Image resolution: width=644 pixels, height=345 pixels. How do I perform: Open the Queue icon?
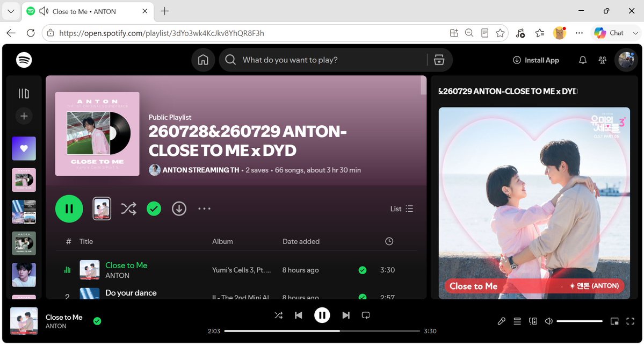pyautogui.click(x=517, y=321)
